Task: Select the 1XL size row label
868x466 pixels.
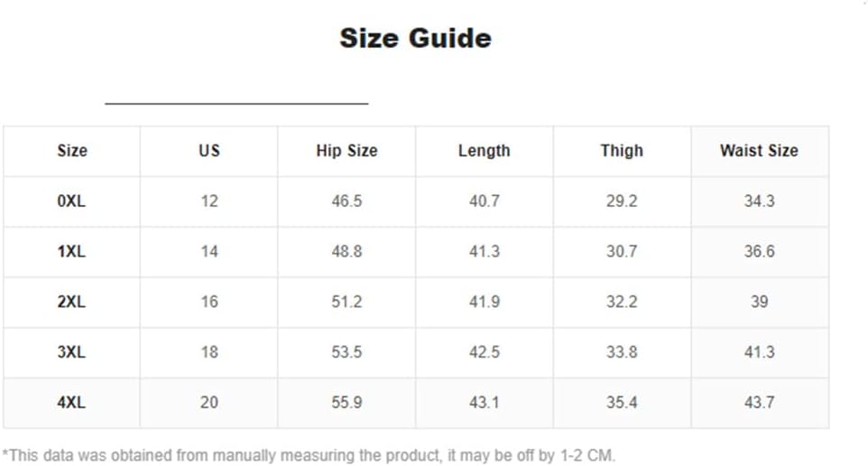Action: [x=71, y=252]
